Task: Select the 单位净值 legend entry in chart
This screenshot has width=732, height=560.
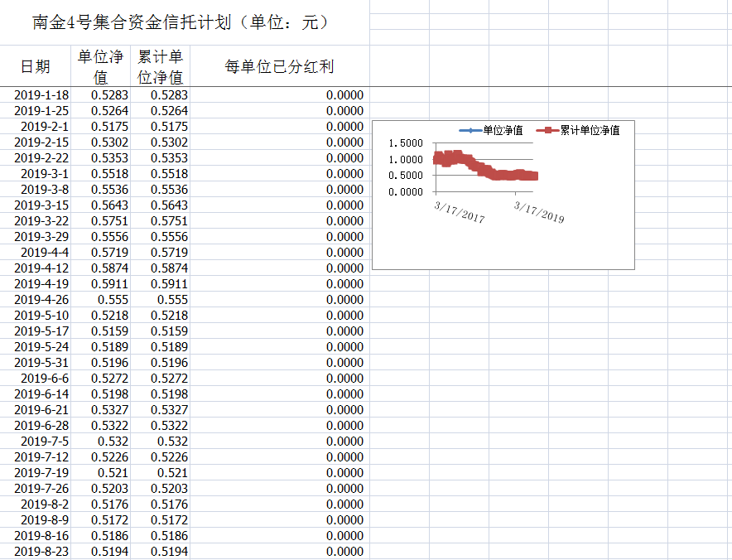Action: (x=491, y=130)
